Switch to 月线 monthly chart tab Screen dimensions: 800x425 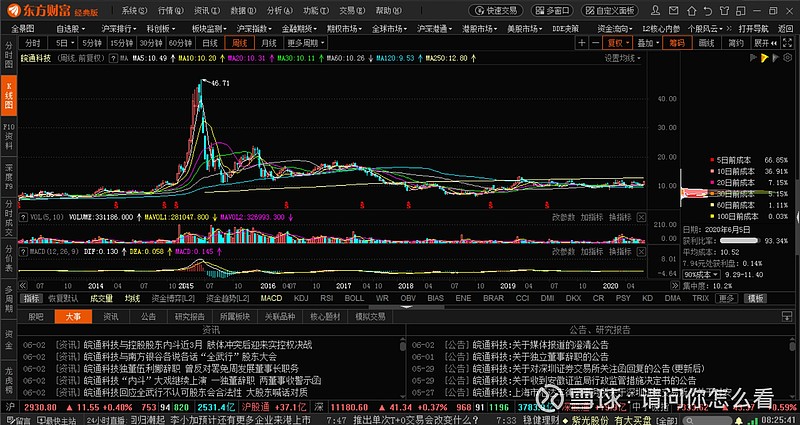click(x=268, y=43)
